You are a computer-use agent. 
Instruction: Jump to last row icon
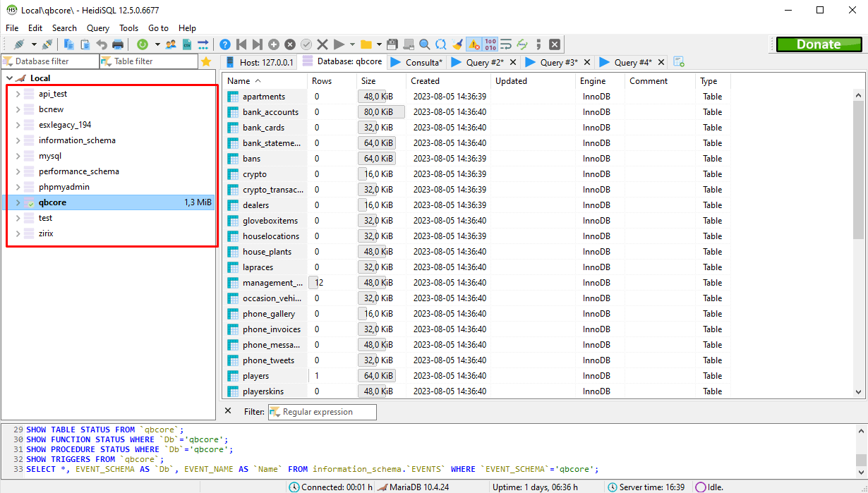coord(258,44)
